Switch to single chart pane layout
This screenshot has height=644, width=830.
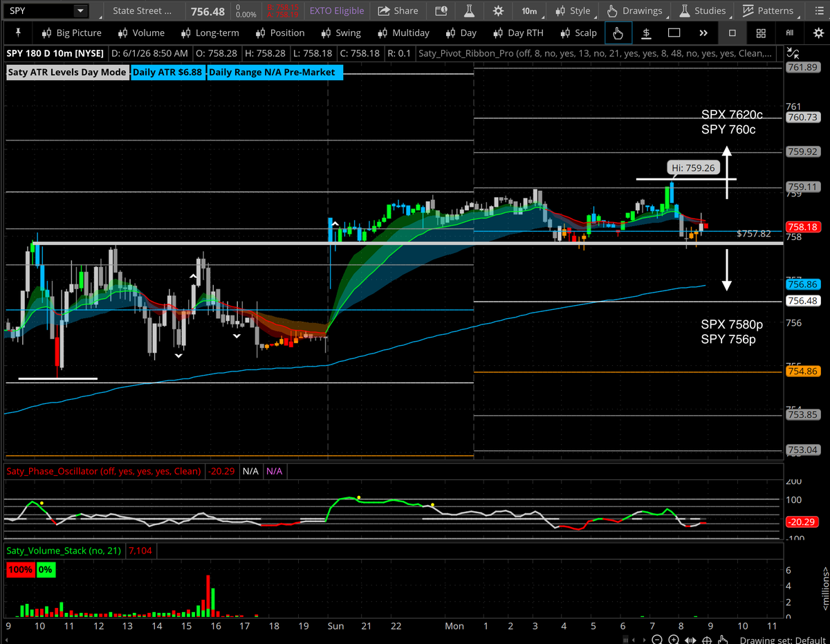(732, 33)
